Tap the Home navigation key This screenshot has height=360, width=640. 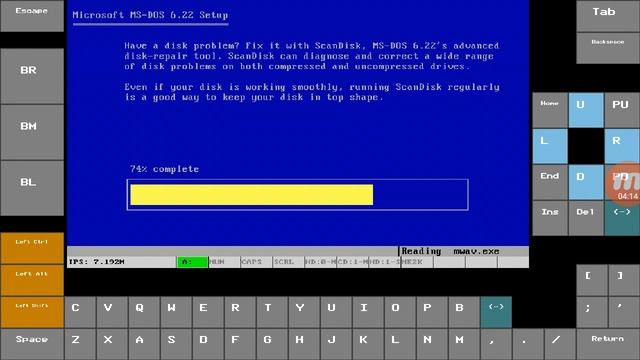[x=550, y=110]
